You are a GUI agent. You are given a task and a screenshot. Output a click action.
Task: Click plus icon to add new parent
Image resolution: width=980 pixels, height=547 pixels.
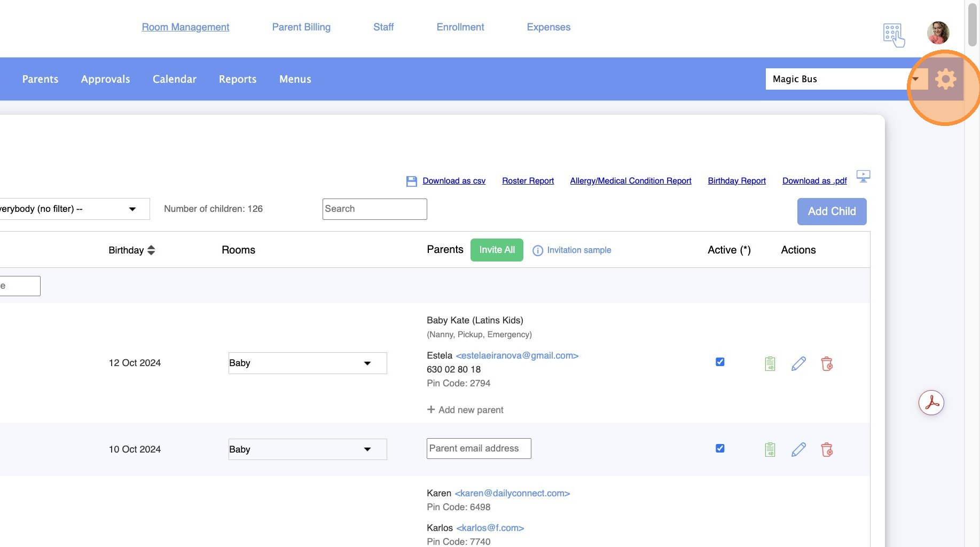click(431, 409)
